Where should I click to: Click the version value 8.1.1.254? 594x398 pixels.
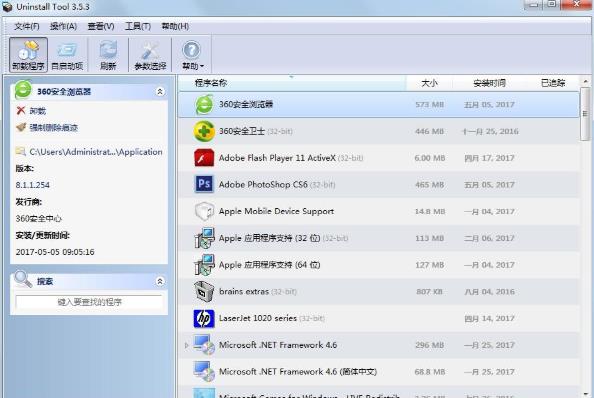[33, 185]
